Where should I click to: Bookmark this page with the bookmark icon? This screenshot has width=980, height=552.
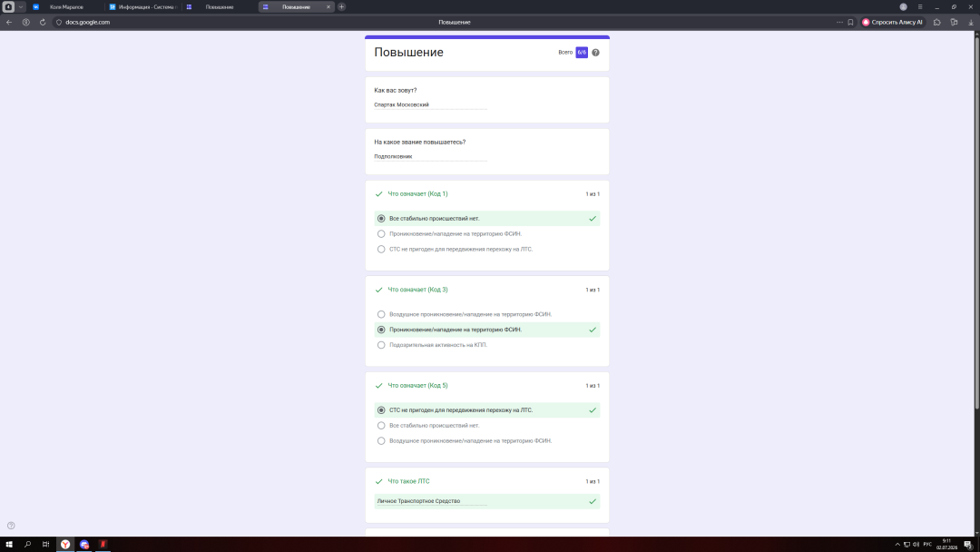pyautogui.click(x=850, y=22)
